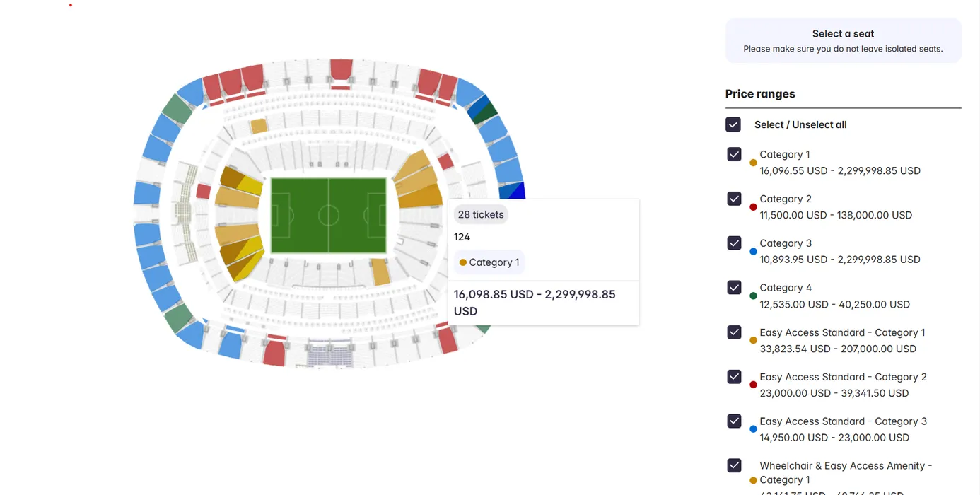Click the green dot beside Category 4 legend
980x495 pixels.
pyautogui.click(x=754, y=296)
